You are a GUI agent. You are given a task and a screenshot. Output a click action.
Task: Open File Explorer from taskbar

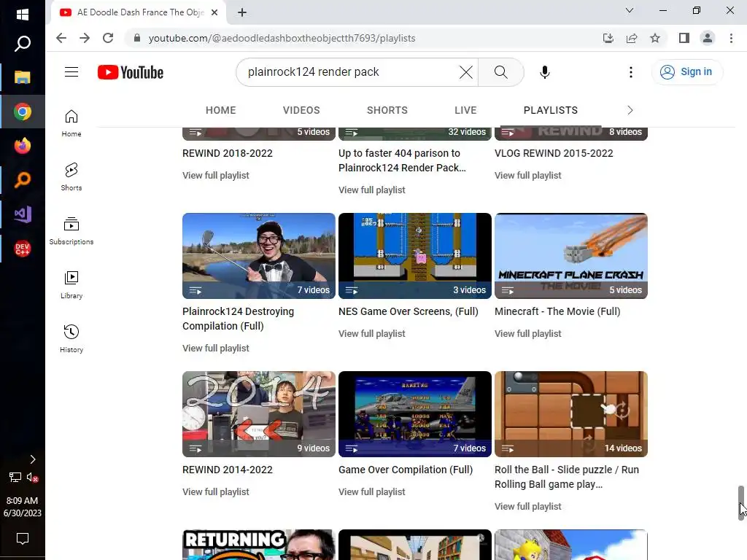pos(23,77)
